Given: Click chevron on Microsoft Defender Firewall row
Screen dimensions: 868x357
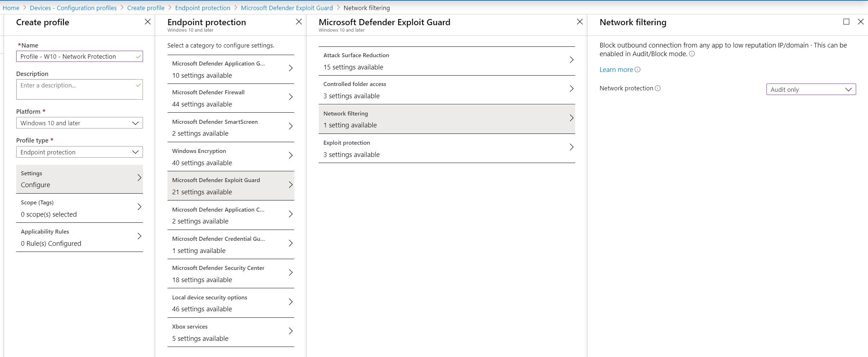Looking at the screenshot, I should tap(291, 97).
